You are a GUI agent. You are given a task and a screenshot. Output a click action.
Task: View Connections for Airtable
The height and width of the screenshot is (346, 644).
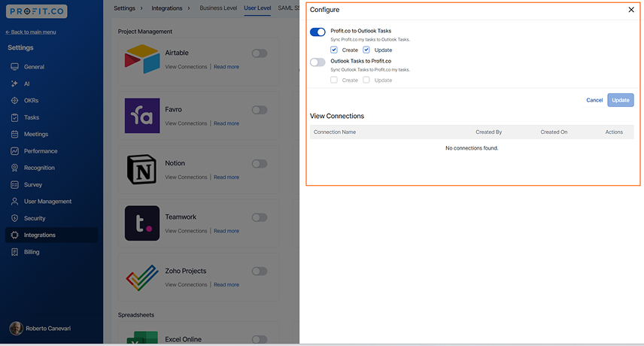[186, 67]
